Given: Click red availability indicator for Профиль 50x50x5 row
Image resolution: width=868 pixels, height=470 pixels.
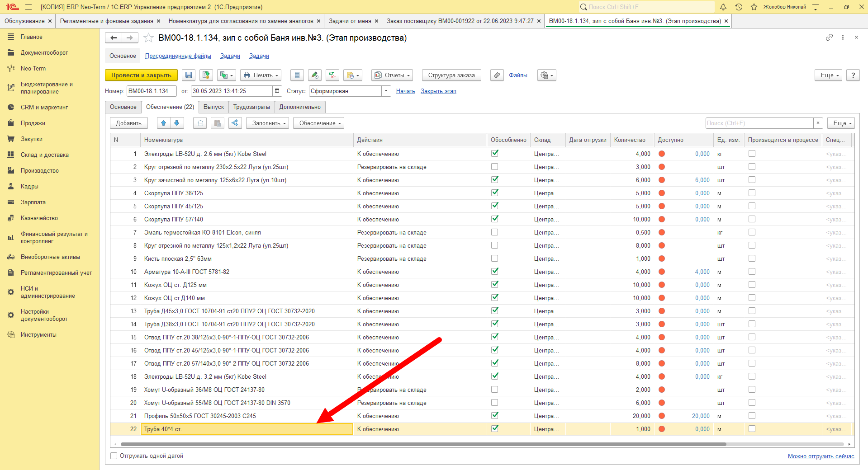Looking at the screenshot, I should coord(662,416).
